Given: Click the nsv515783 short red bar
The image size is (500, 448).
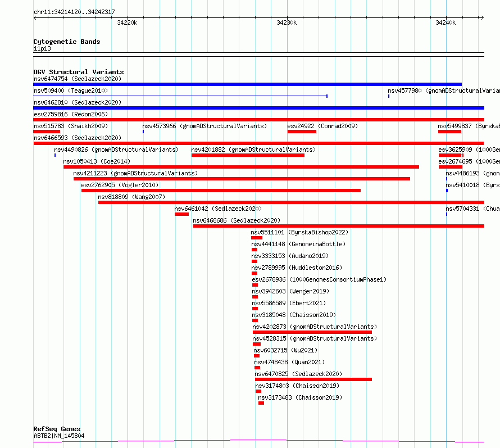Looking at the screenshot, I should pyautogui.click(x=47, y=132).
